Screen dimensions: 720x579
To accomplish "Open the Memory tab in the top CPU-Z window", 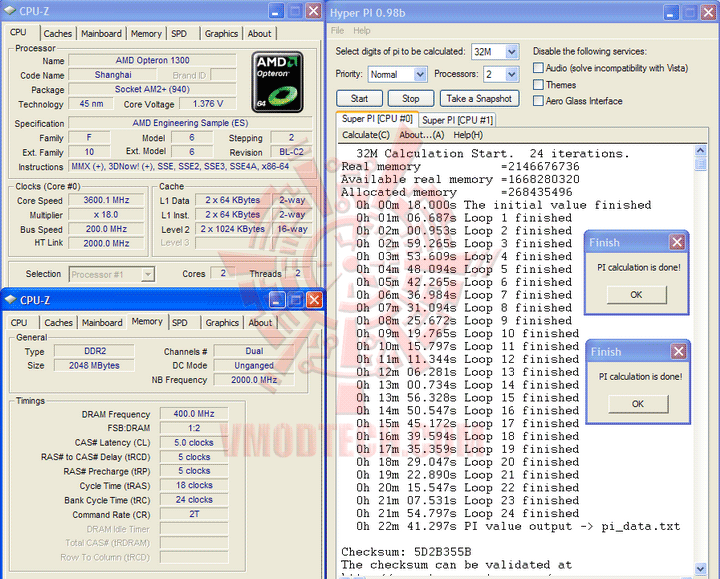I will [146, 34].
